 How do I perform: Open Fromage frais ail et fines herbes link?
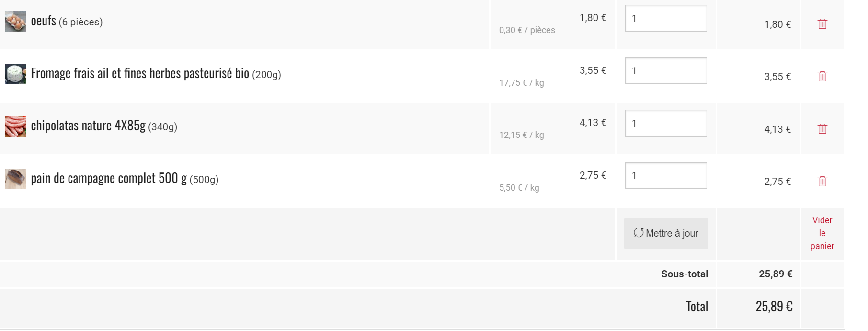coord(140,74)
